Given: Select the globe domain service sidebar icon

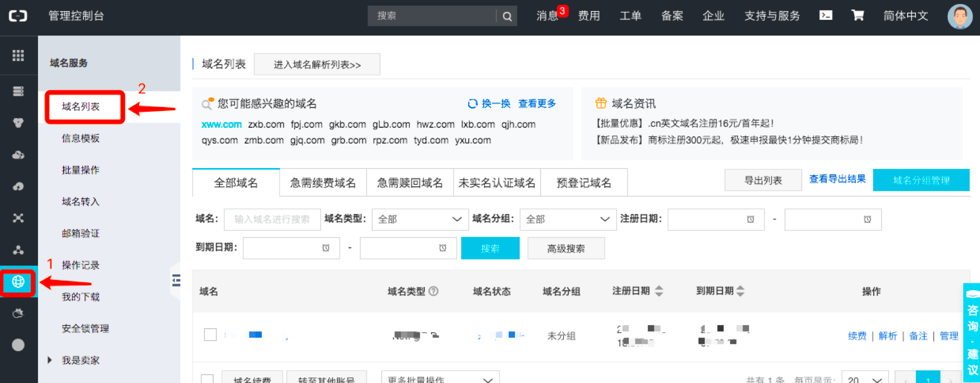Looking at the screenshot, I should (x=18, y=282).
